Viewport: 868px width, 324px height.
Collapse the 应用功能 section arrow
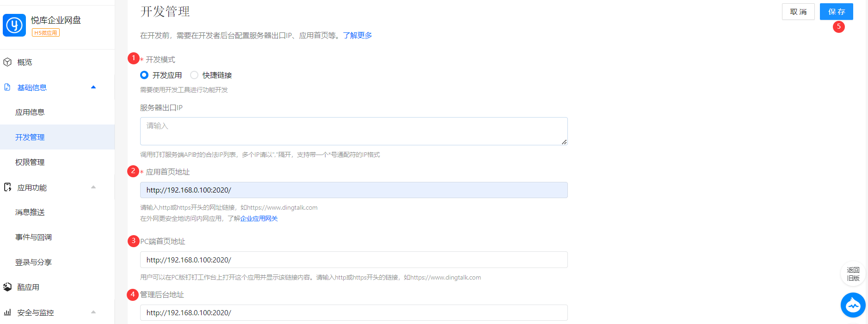[x=93, y=187]
